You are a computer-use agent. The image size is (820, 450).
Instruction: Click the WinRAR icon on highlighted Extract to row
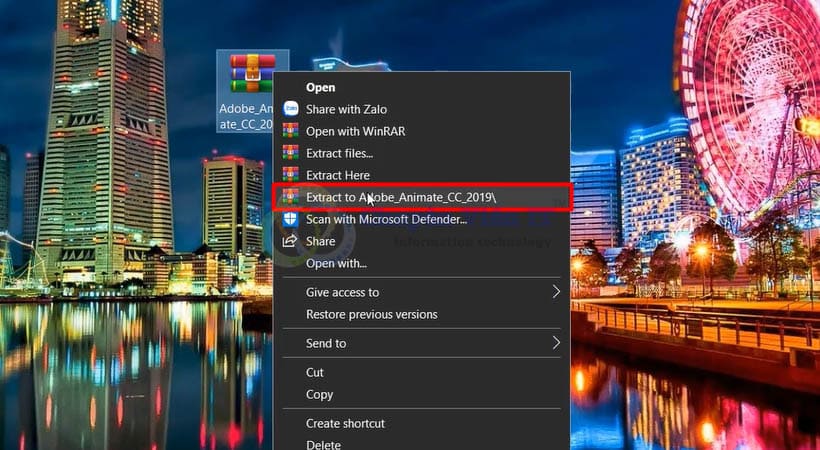(x=290, y=197)
